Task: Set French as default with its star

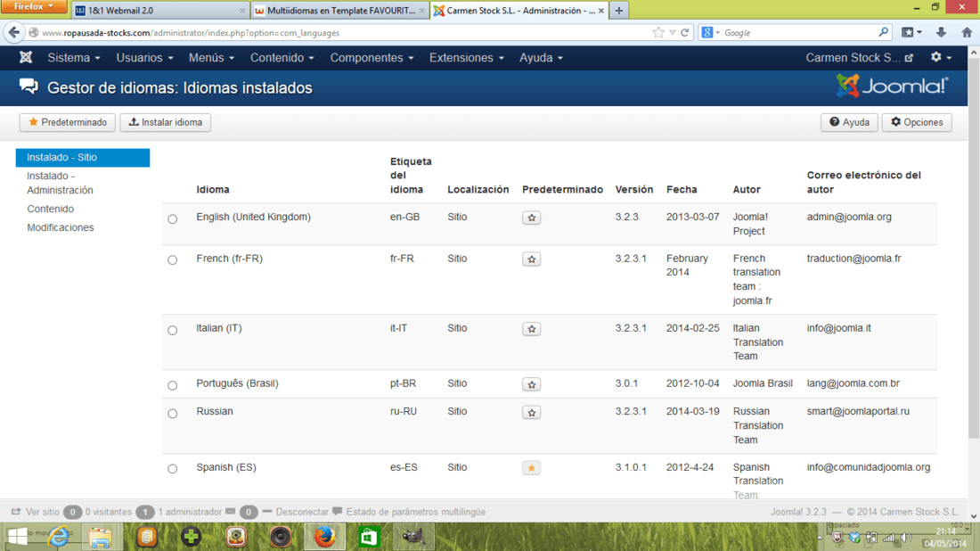Action: click(531, 259)
